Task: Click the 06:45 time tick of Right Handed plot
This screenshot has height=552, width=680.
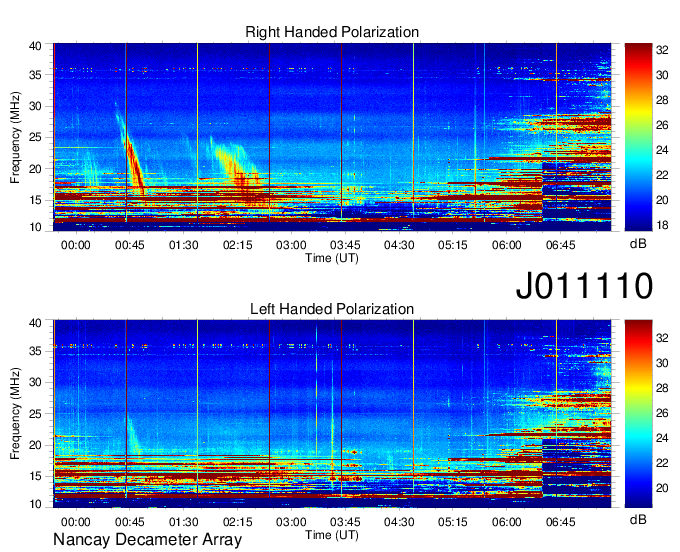Action: point(560,245)
